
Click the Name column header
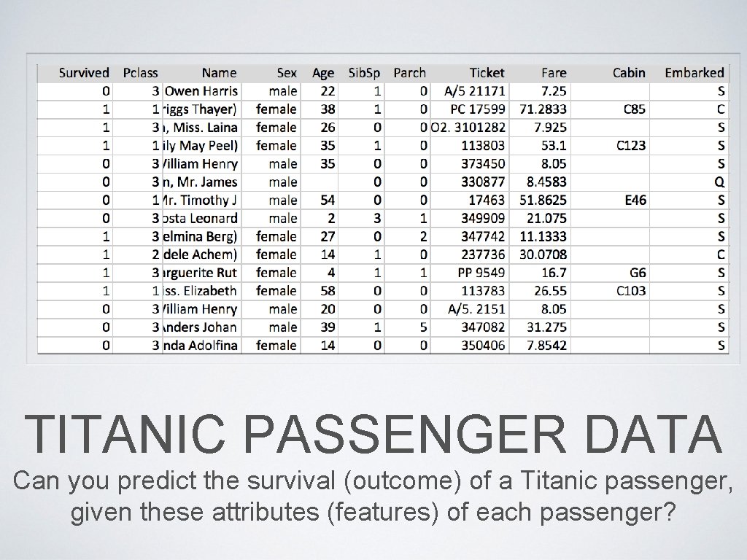(x=219, y=73)
